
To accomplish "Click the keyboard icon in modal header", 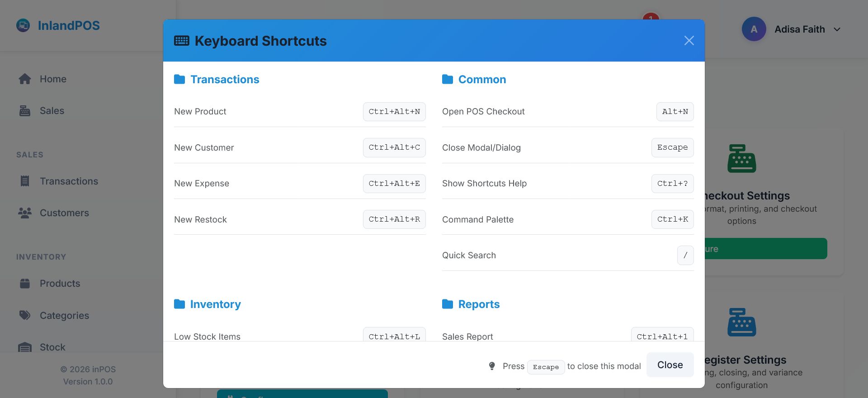I will click(x=182, y=41).
